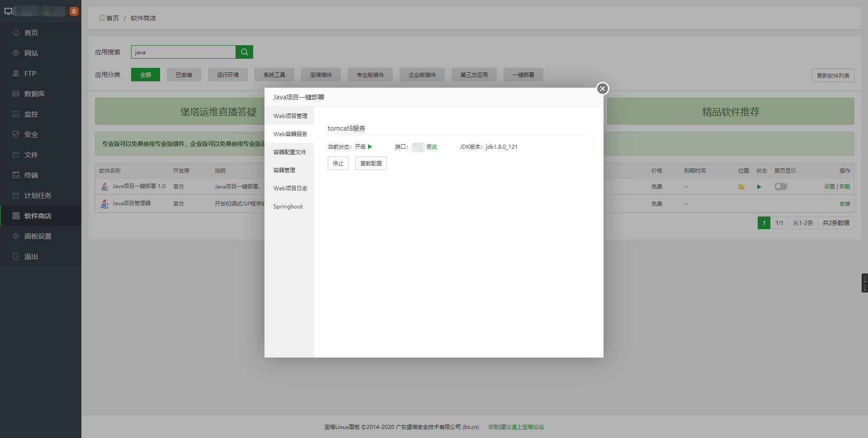
Task: Open 安全 in the sidebar
Action: [x=41, y=134]
